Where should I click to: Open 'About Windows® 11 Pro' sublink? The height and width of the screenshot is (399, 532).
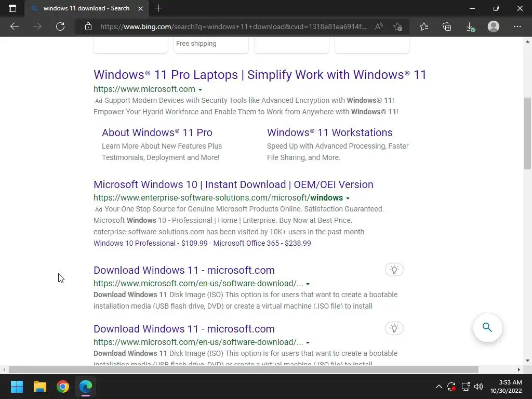[x=157, y=132]
